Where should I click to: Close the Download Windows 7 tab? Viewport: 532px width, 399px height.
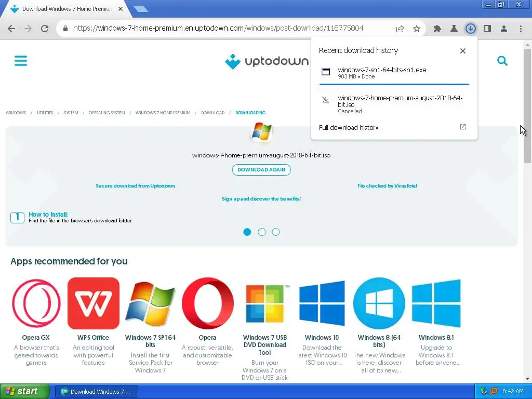click(121, 9)
